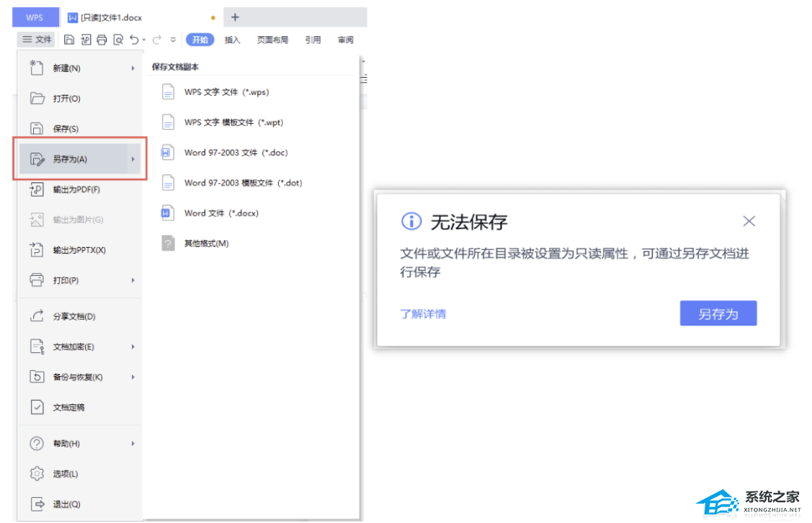The width and height of the screenshot is (812, 523).
Task: Choose 文档加密(E) menu entry
Action: (80, 347)
